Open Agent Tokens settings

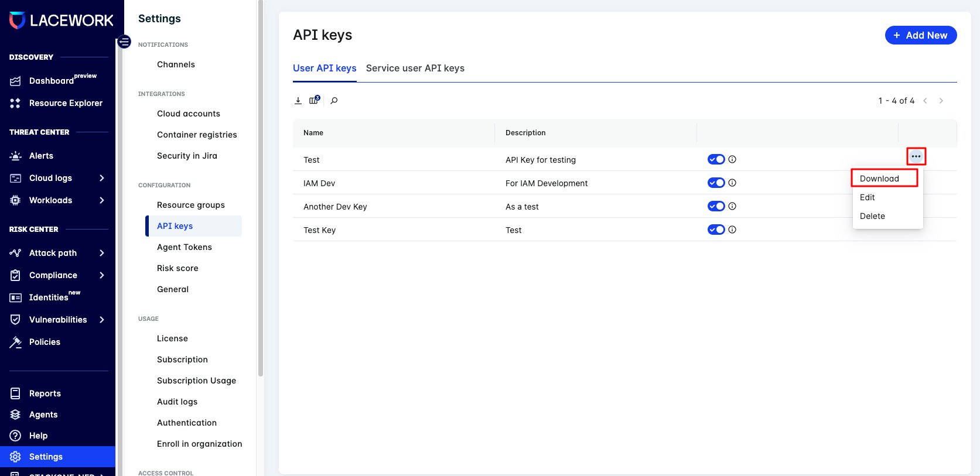pos(185,247)
